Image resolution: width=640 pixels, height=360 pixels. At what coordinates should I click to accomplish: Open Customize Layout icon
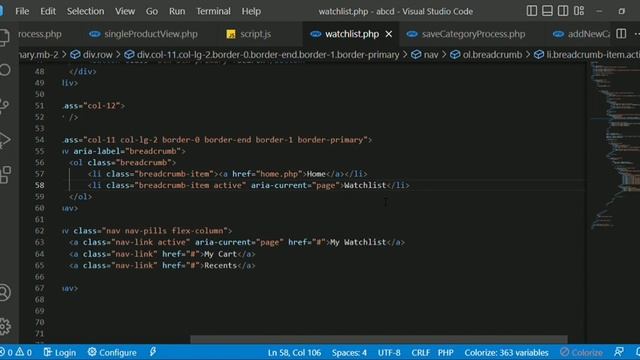coord(579,11)
